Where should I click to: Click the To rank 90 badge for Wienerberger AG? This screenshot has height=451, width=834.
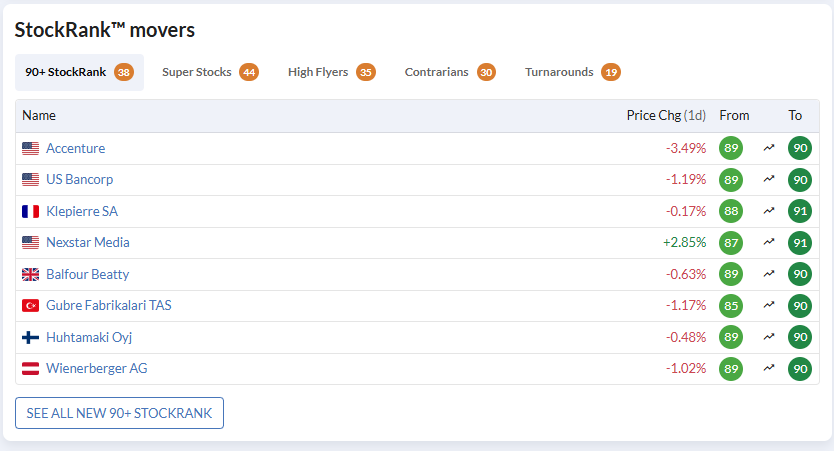click(x=800, y=369)
